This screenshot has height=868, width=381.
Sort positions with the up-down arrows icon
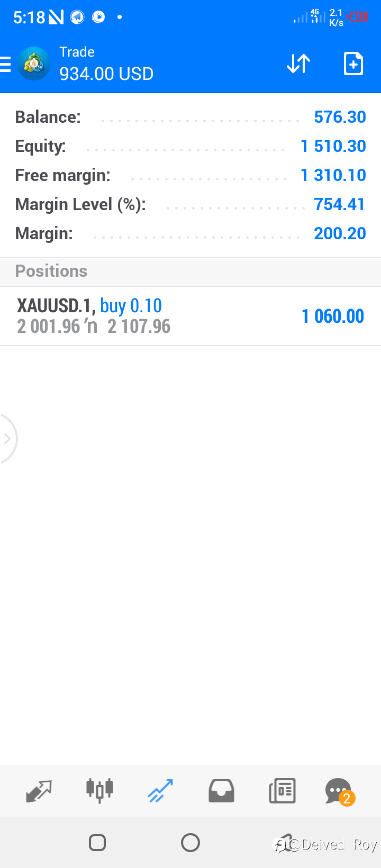pyautogui.click(x=298, y=64)
